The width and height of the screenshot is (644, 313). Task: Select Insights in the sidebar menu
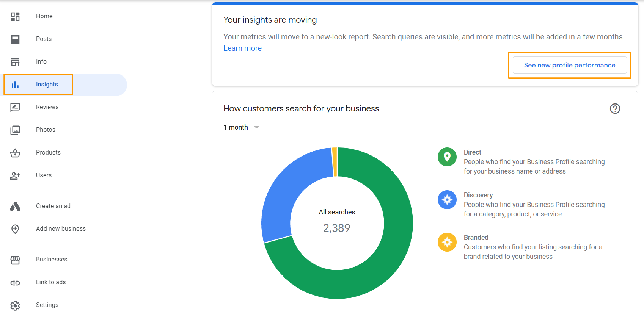pos(47,85)
